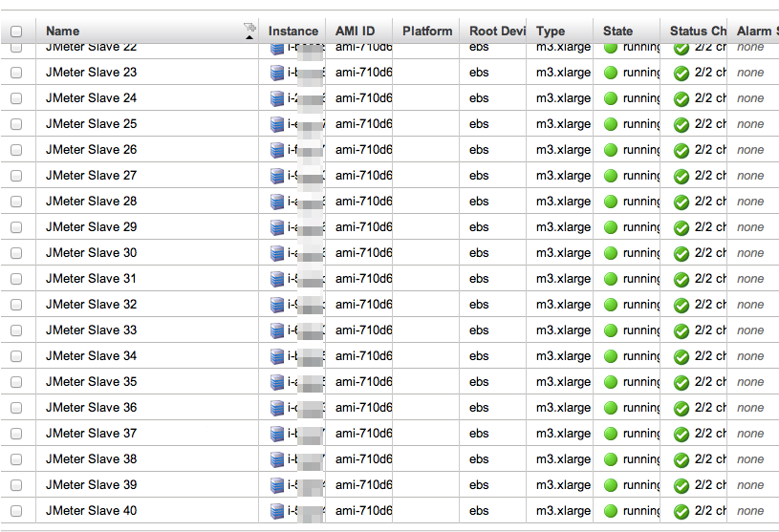Click the server icon in JMeter Slave 30 row
Screen dimensions: 779x532
(x=277, y=254)
